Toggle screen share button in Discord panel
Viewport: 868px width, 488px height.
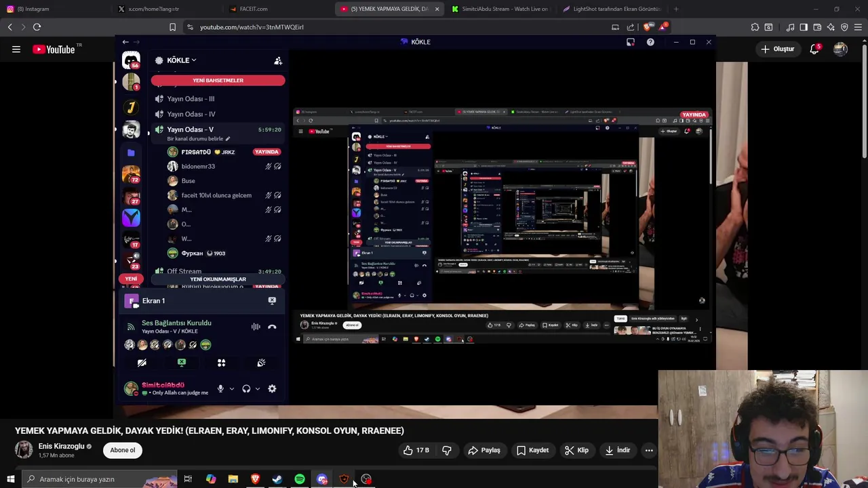tap(182, 363)
